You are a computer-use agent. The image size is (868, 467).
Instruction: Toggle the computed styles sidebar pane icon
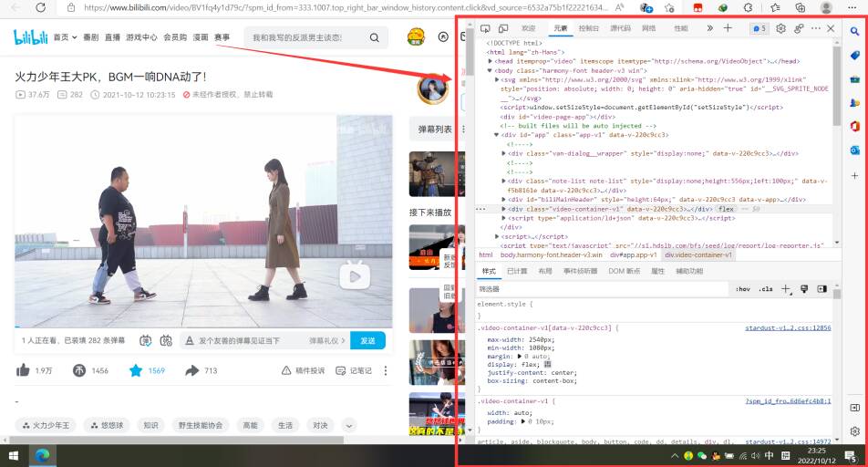coord(821,288)
